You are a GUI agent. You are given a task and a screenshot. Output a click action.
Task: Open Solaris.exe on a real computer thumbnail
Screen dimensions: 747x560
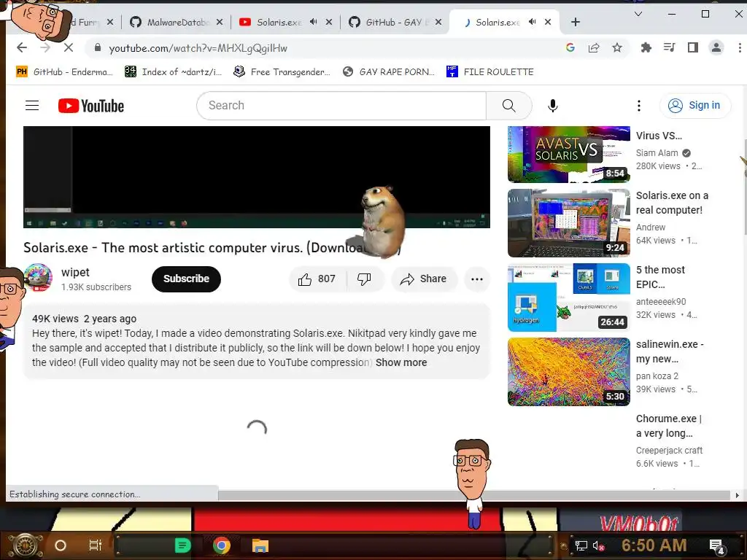tap(569, 223)
